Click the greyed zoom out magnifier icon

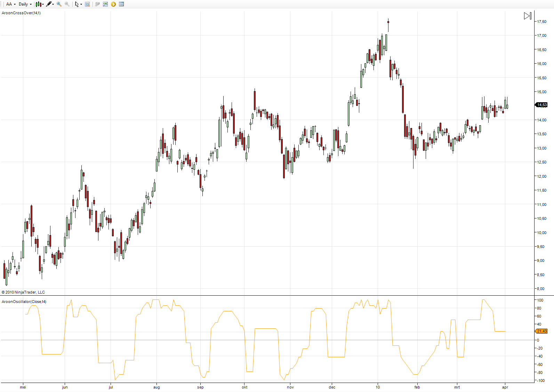click(67, 4)
